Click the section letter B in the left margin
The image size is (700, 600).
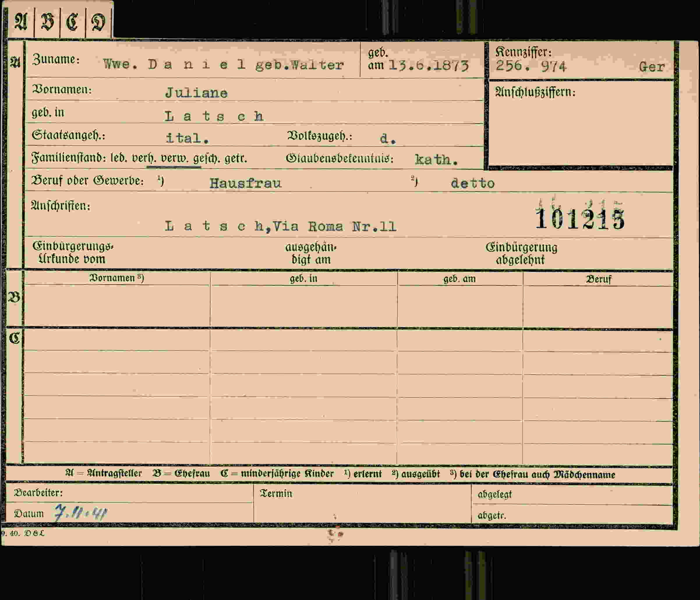pos(14,297)
